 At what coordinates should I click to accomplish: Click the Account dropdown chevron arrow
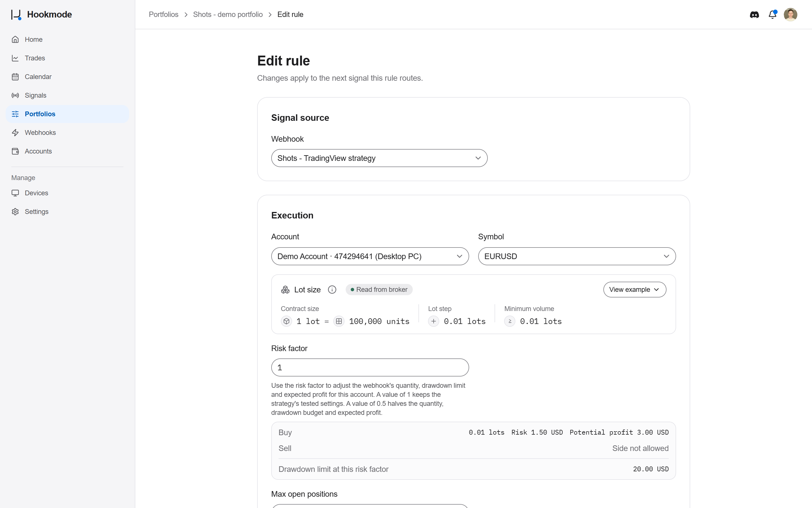459,256
